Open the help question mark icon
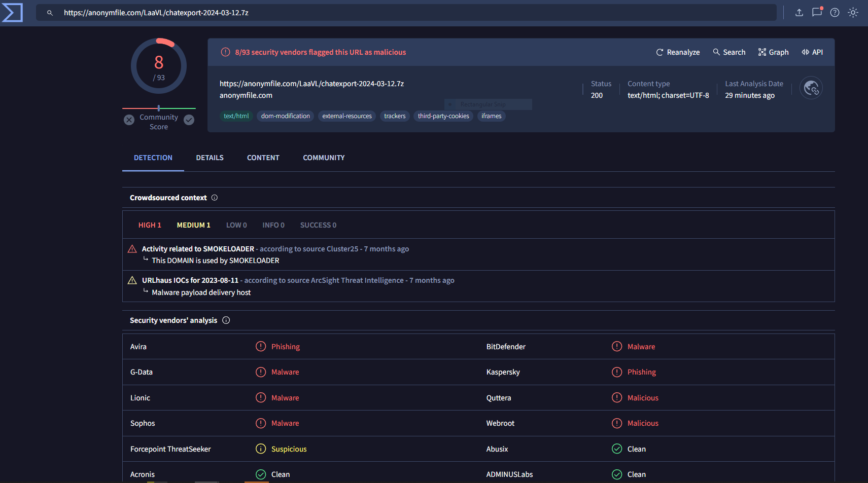Viewport: 868px width, 483px height. click(835, 13)
